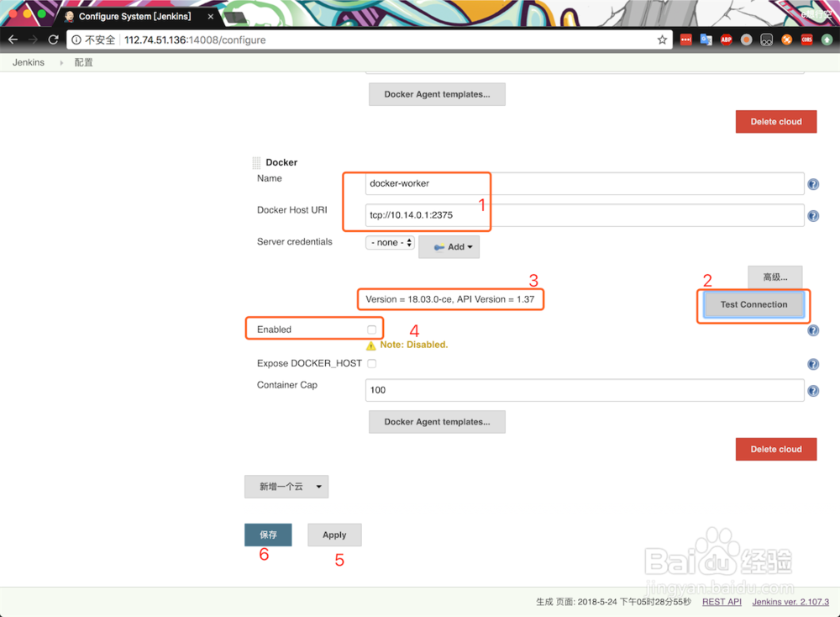Open the AdBlock Plus extension icon

coord(726,40)
